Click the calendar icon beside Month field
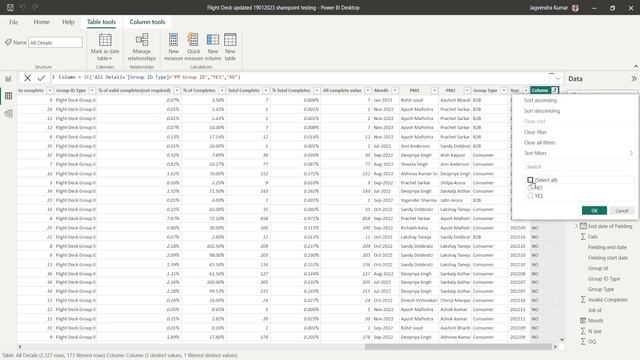The width and height of the screenshot is (640, 360). [x=583, y=320]
